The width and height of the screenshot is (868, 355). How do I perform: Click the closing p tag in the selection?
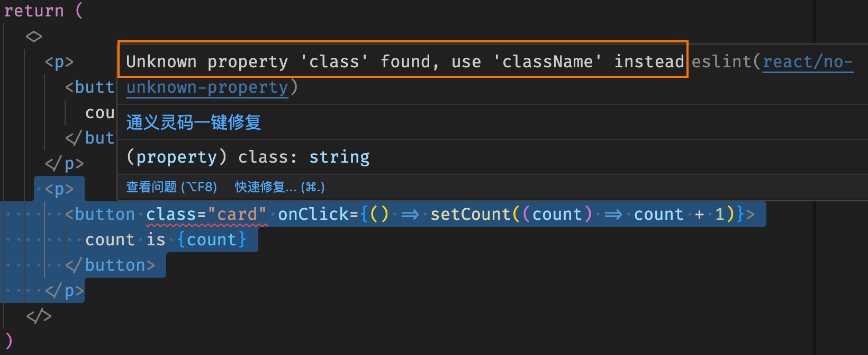point(64,291)
